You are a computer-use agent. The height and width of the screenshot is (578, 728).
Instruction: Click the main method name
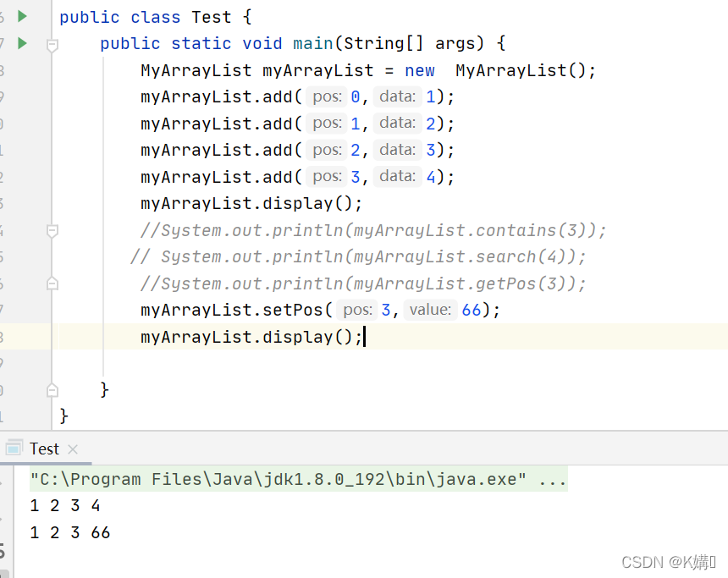pos(313,44)
